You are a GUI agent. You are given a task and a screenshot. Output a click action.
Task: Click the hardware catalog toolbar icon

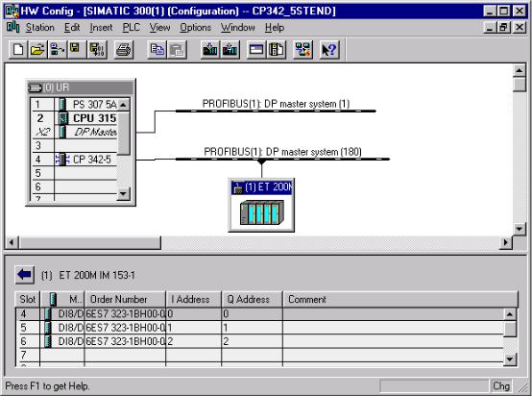[276, 50]
